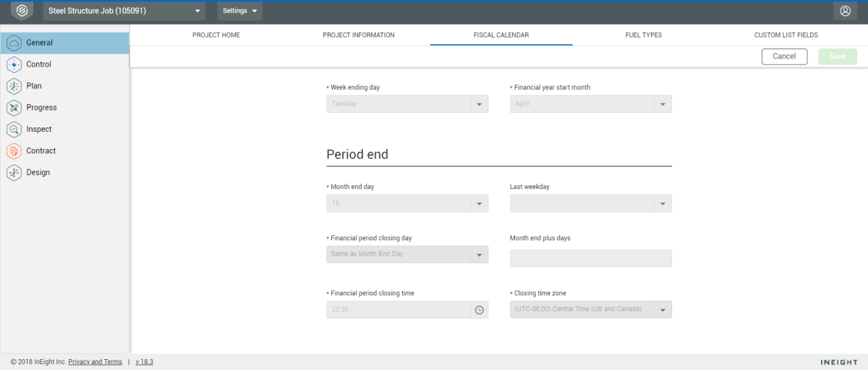Open the Control module icon
This screenshot has width=868, height=370.
tap(14, 64)
